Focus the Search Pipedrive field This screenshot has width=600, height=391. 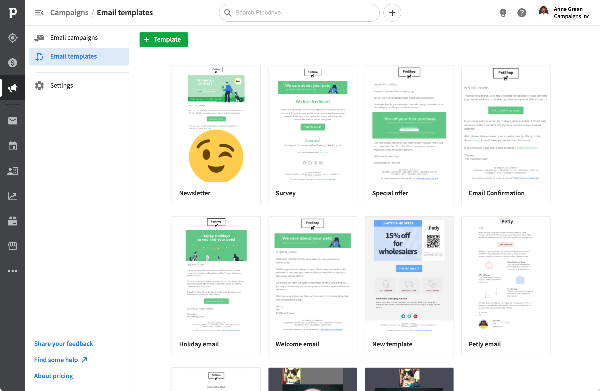click(x=299, y=13)
